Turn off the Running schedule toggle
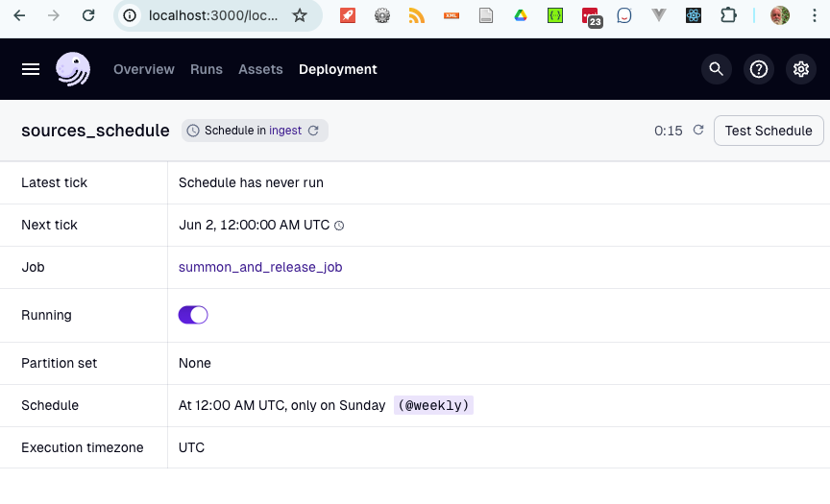Screen dimensions: 830x504 click(193, 315)
